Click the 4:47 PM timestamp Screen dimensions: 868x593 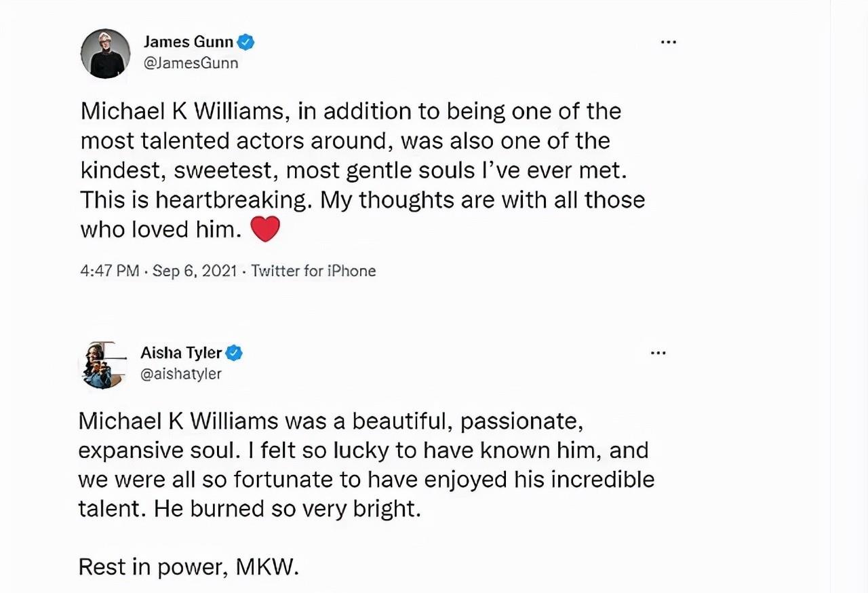point(109,271)
